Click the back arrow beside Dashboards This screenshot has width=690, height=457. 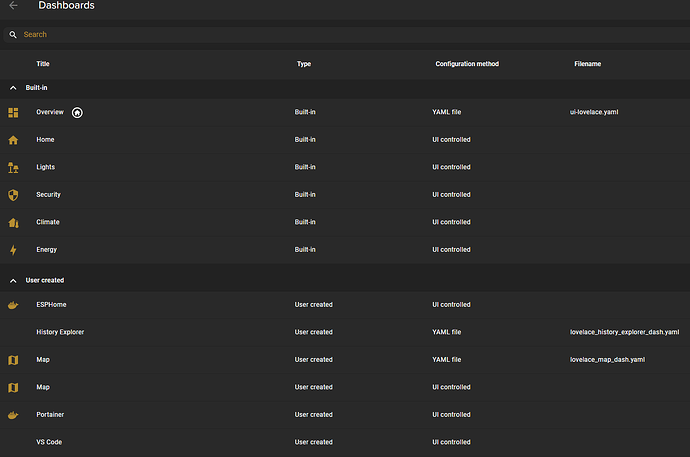tap(13, 6)
